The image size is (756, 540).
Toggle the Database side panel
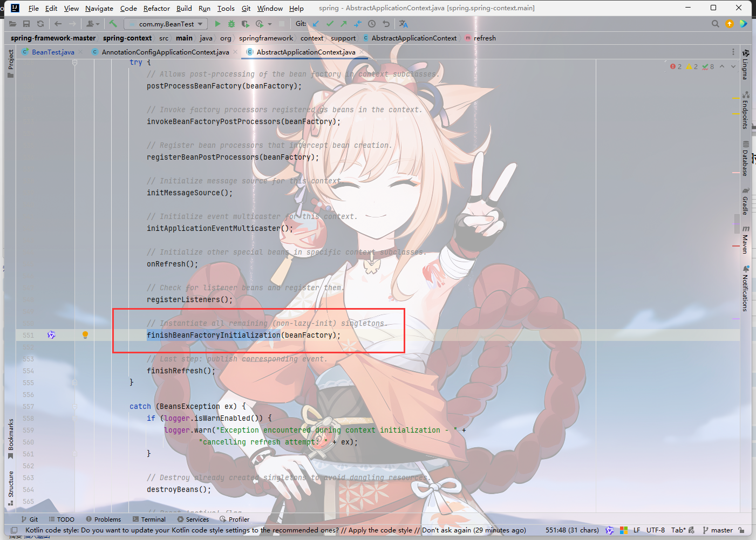click(x=745, y=159)
